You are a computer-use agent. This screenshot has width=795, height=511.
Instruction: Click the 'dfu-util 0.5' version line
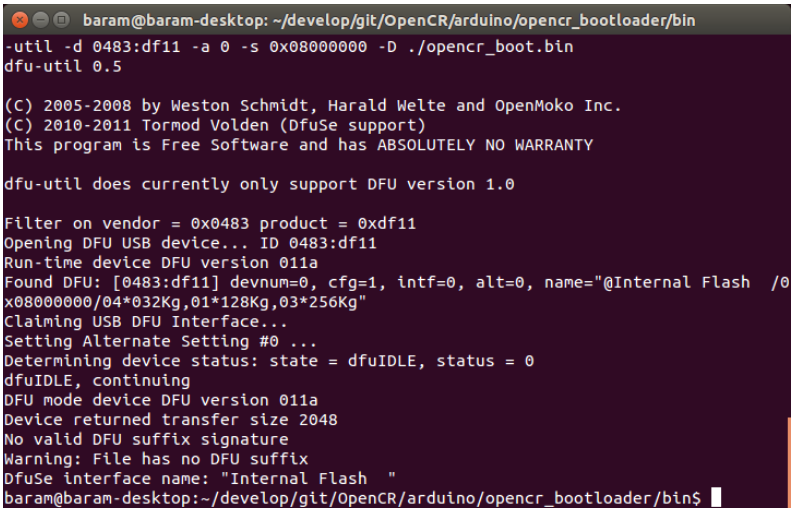(63, 66)
